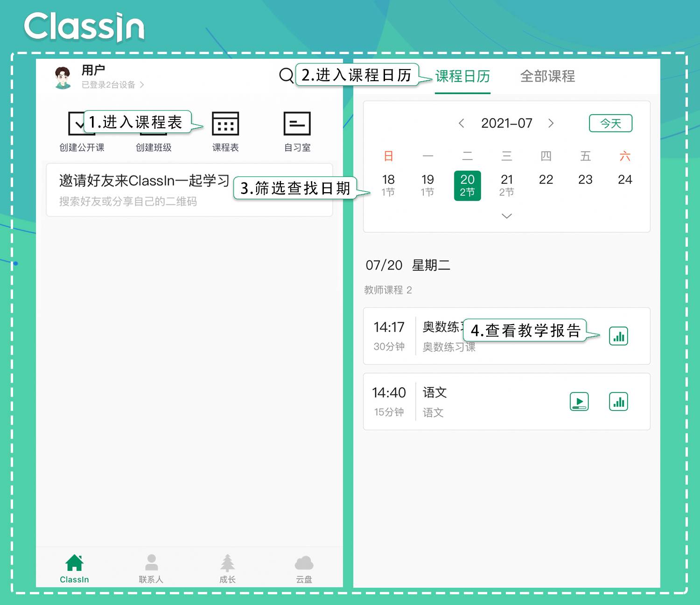The width and height of the screenshot is (700, 605).
Task: Click the 2021-07 month label
Action: (x=507, y=123)
